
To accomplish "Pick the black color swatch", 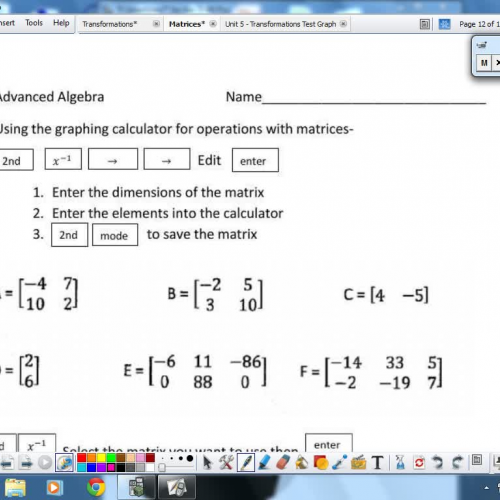I will [121, 467].
